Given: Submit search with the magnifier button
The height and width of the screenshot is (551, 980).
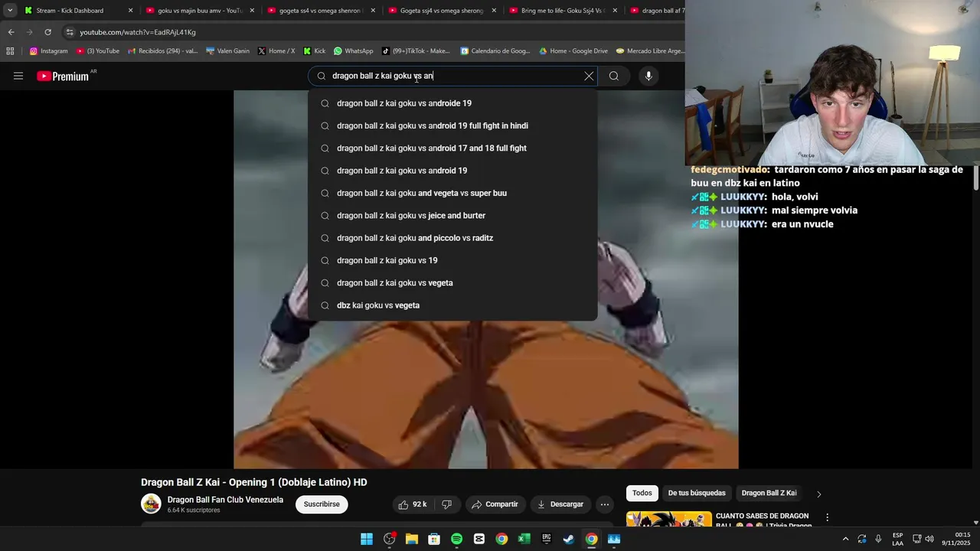Looking at the screenshot, I should click(613, 76).
